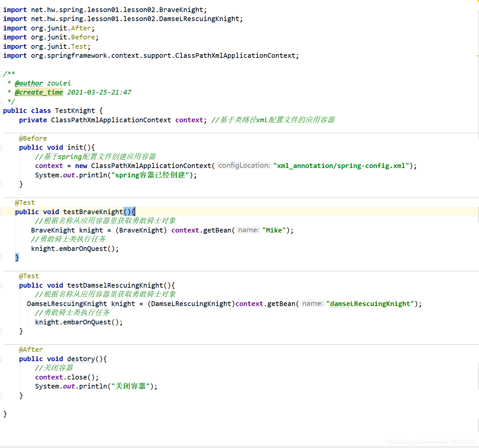Click the yellow warning stripe on the scrollbar
Screen dimensions: 479x448
[x=478, y=55]
